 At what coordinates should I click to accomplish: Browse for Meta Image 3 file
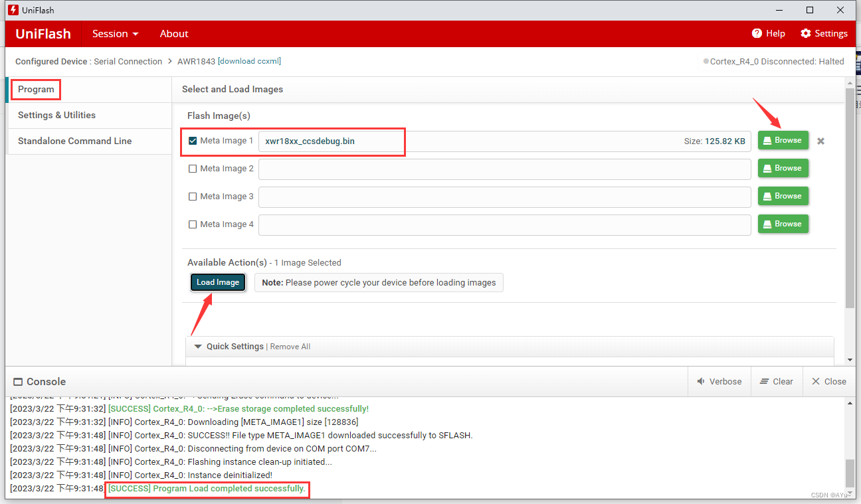point(783,196)
